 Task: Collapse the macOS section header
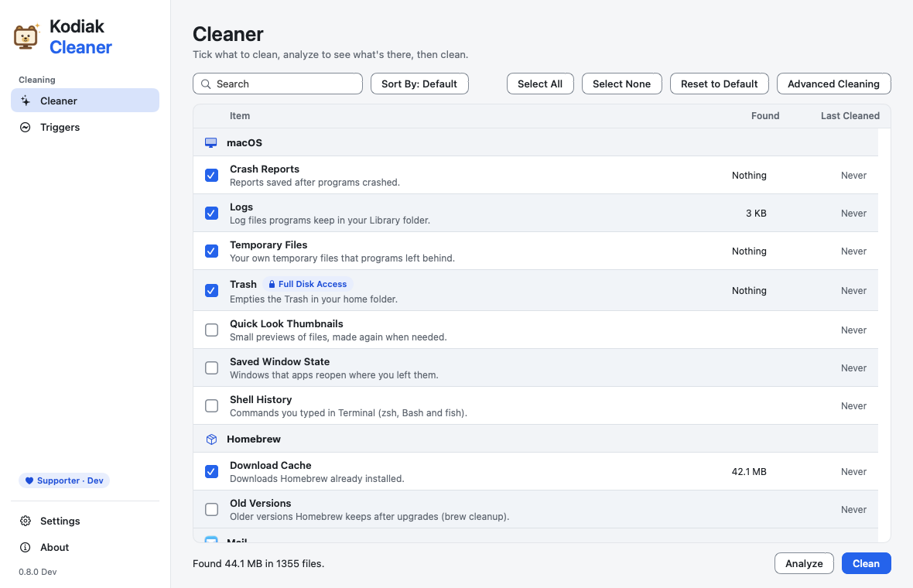click(535, 142)
